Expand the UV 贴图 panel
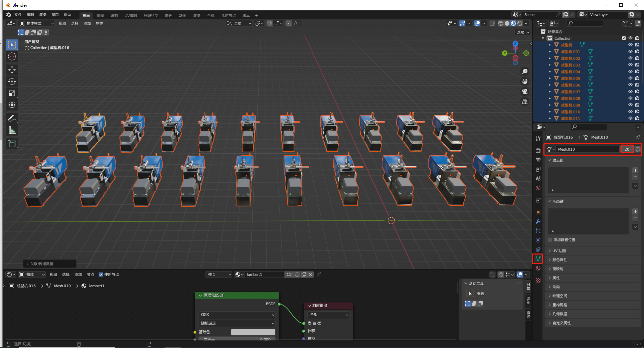644x348 pixels. (559, 251)
